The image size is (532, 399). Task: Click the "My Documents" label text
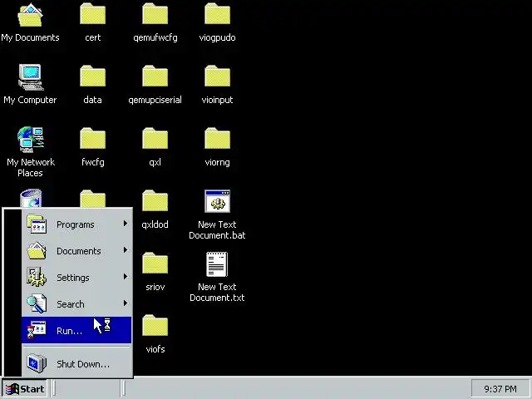coord(30,37)
